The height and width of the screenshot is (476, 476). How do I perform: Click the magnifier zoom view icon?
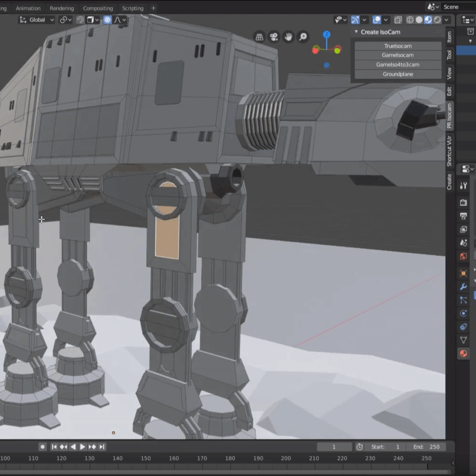[303, 37]
